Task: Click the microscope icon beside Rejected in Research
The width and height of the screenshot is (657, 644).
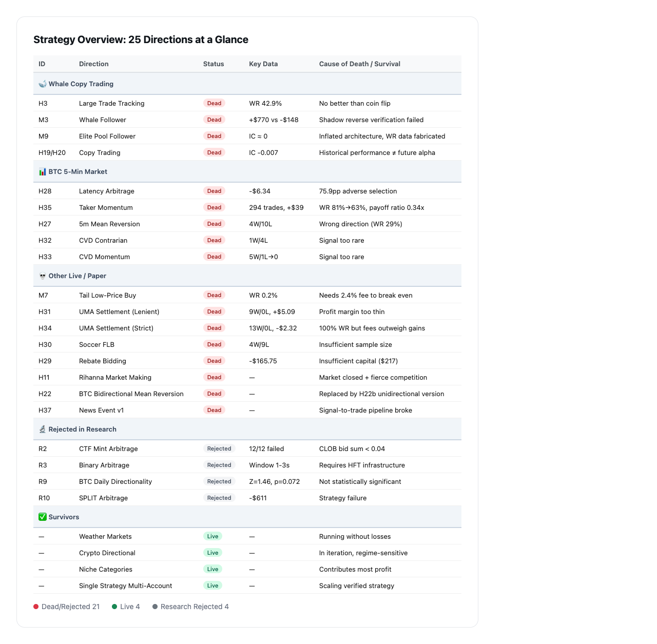Action: (x=43, y=429)
